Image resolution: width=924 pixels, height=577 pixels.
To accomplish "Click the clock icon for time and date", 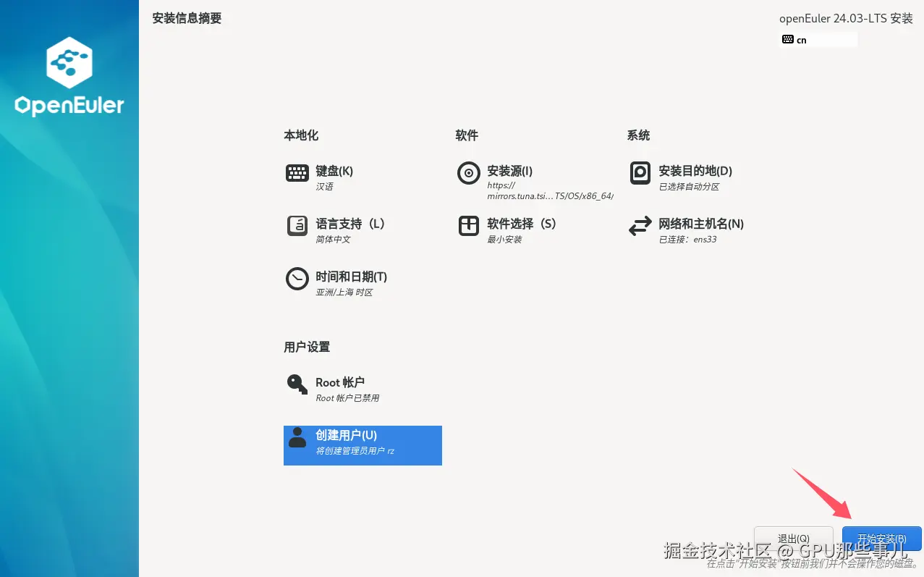I will pos(297,279).
